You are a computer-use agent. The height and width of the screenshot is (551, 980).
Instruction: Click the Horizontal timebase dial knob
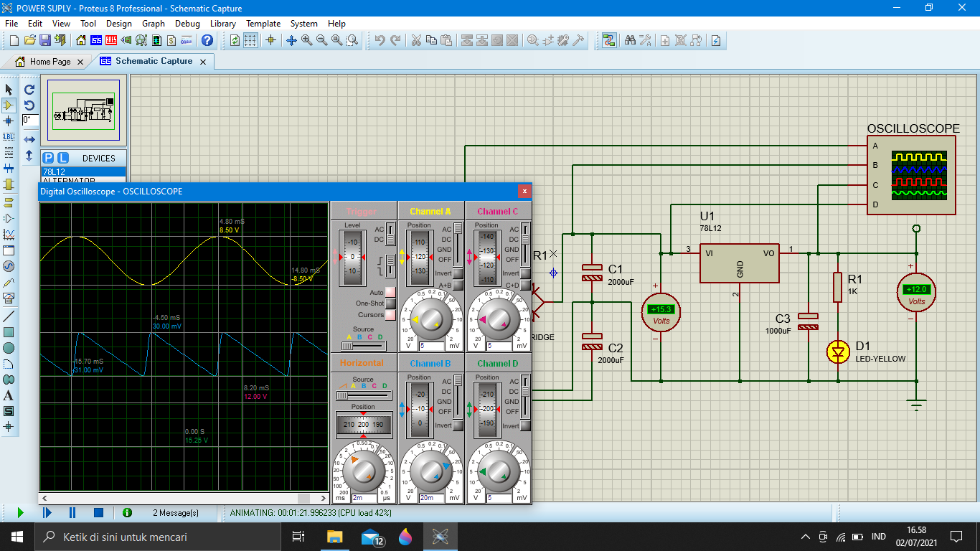pos(363,471)
